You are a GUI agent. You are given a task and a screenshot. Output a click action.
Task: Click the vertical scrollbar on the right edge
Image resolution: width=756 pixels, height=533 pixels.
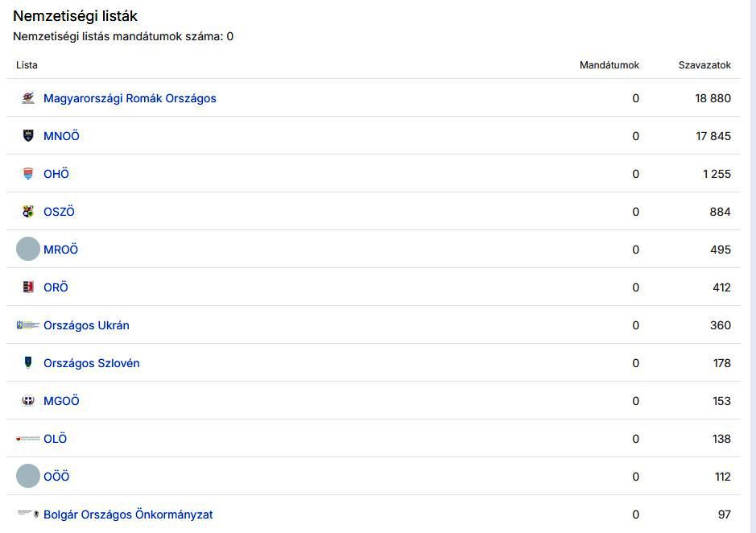(752, 266)
